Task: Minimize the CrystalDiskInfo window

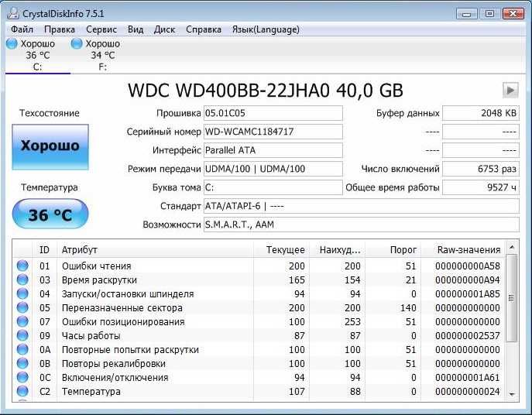Action: pyautogui.click(x=467, y=14)
